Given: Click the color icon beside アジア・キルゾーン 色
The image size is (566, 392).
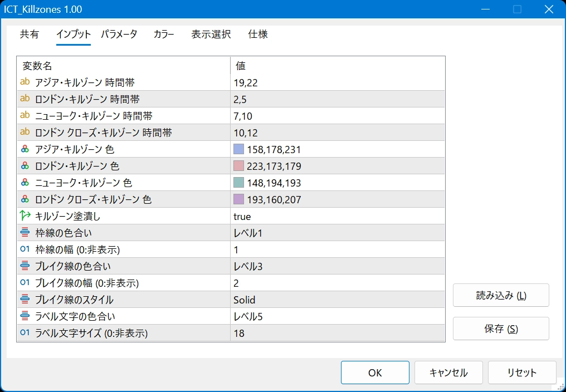Looking at the screenshot, I should (x=25, y=149).
